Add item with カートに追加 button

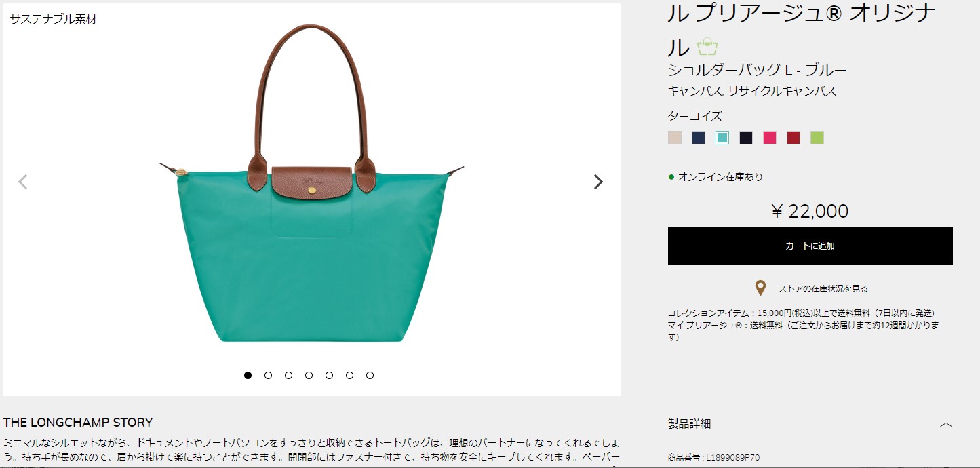810,246
